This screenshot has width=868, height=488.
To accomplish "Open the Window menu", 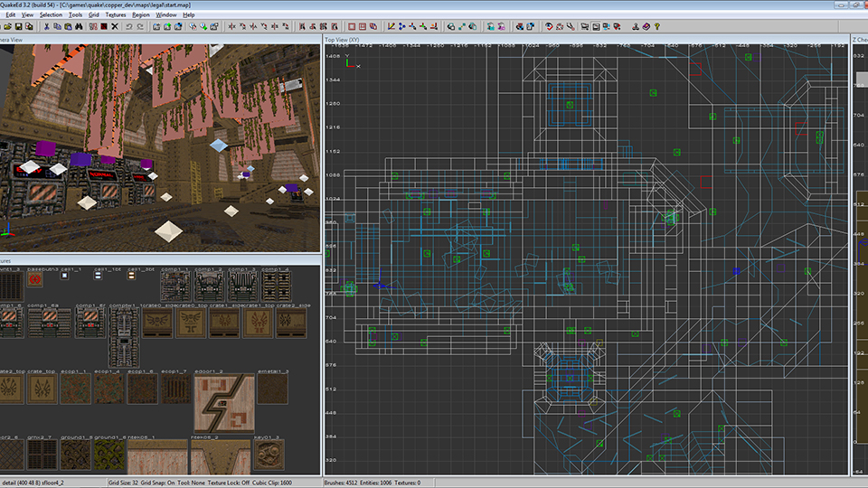I will [x=166, y=14].
